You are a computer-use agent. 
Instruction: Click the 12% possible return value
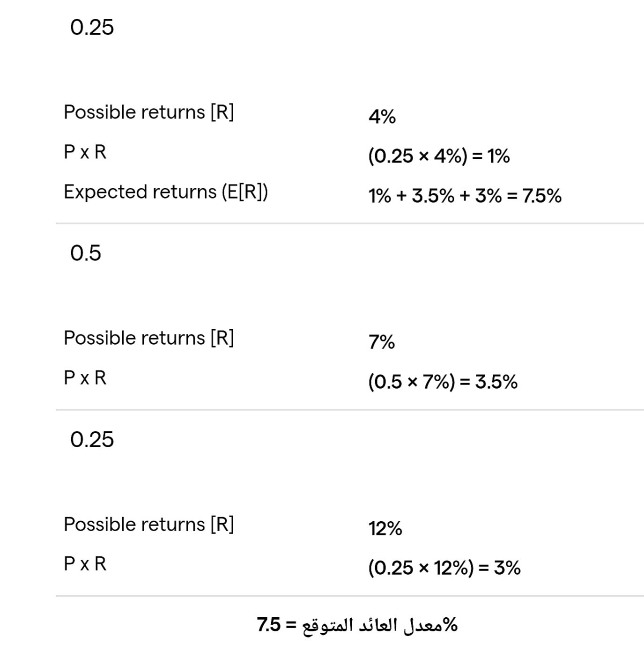pos(385,529)
